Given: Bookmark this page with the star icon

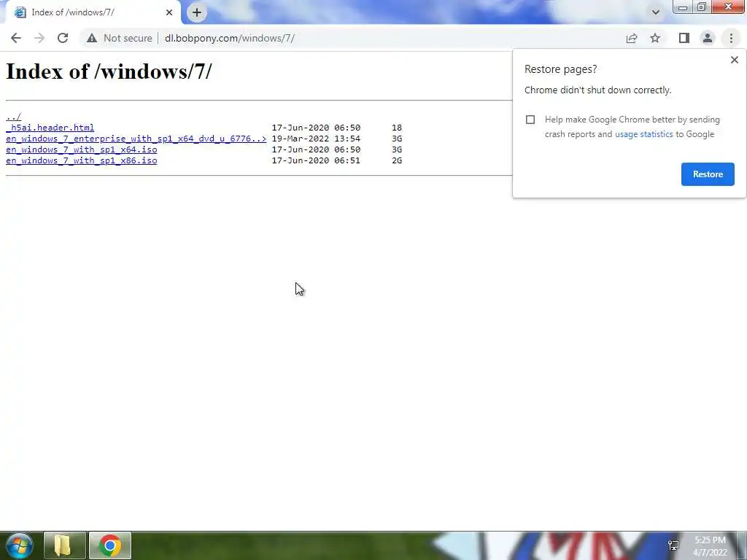Looking at the screenshot, I should (655, 38).
